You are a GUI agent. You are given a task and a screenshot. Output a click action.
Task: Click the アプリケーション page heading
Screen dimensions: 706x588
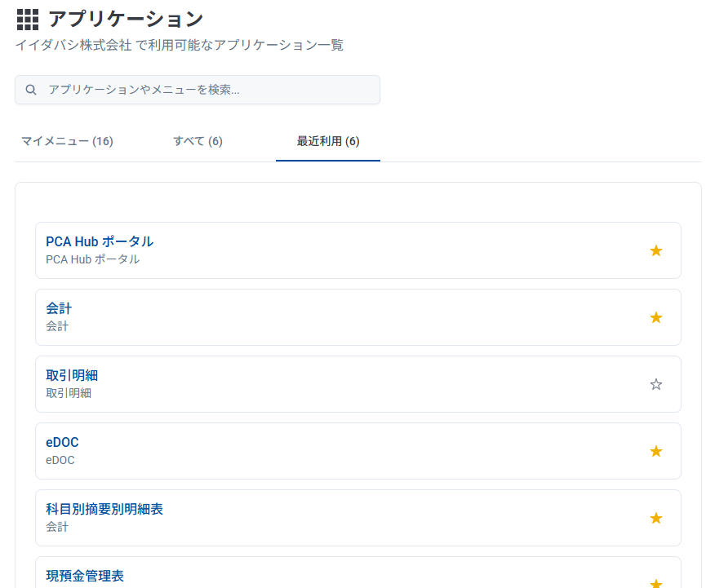[x=126, y=19]
